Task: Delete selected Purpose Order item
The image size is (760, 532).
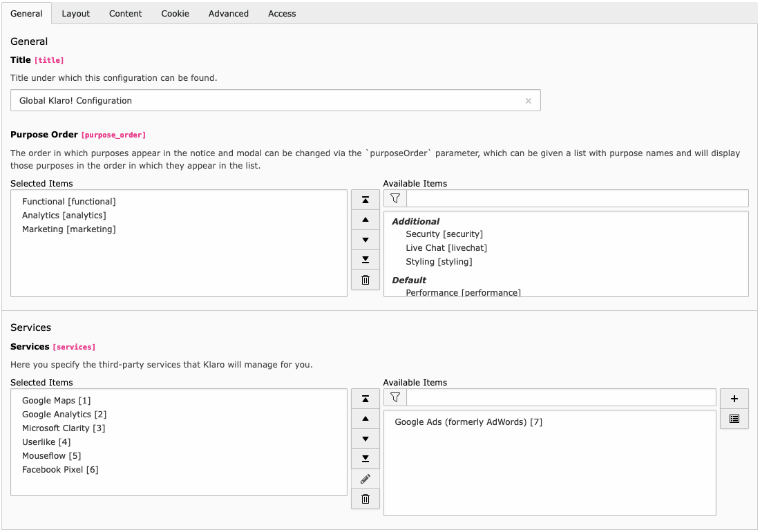Action: [x=365, y=280]
